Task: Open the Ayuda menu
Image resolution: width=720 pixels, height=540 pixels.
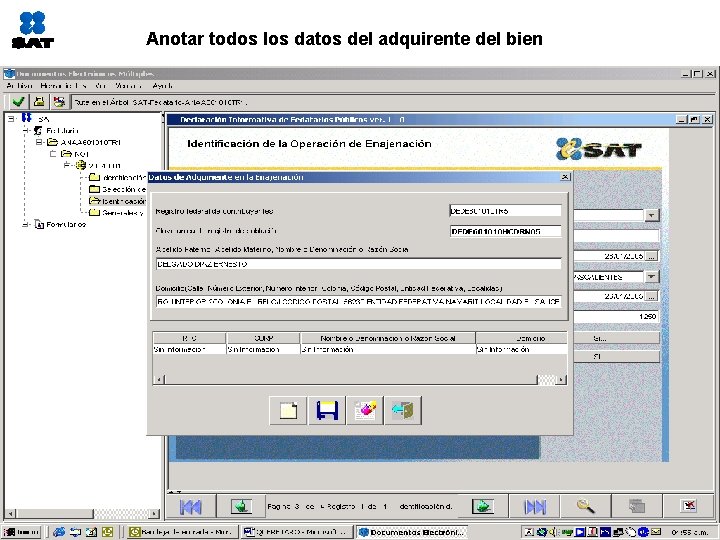Action: [163, 86]
